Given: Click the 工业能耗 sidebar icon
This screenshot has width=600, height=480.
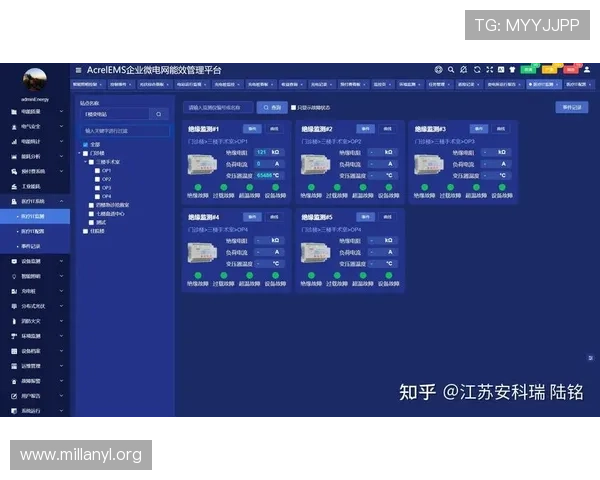Looking at the screenshot, I should [x=14, y=186].
